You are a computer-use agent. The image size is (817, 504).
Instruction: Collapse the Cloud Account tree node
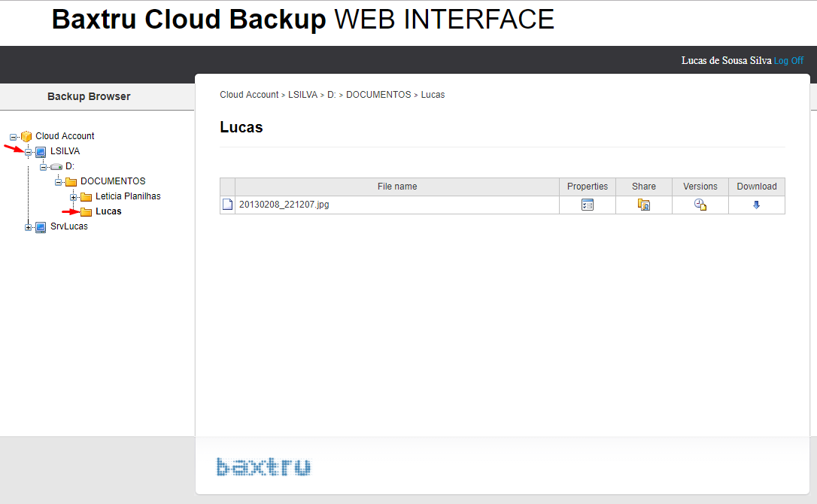tap(13, 137)
